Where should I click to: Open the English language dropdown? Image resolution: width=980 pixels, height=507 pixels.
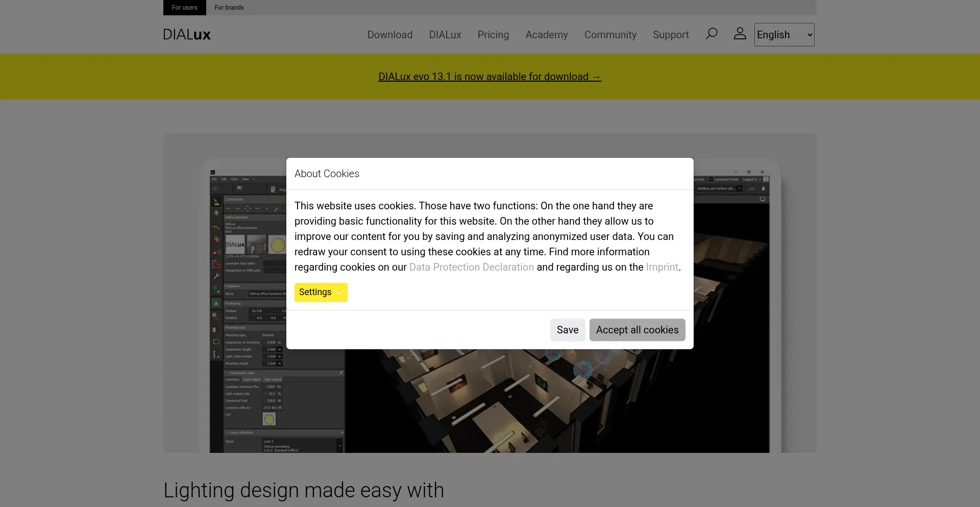[784, 35]
